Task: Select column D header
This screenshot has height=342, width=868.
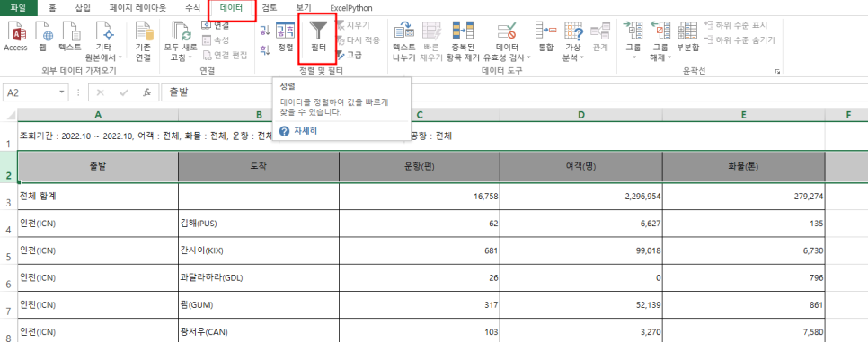Action: 580,115
